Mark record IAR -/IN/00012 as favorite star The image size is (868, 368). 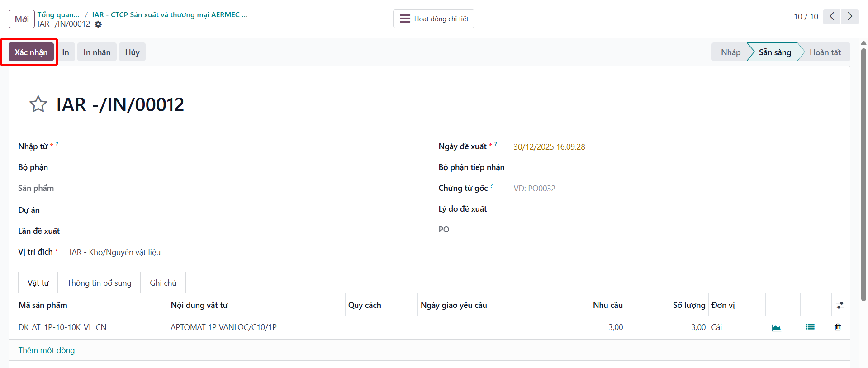tap(38, 104)
